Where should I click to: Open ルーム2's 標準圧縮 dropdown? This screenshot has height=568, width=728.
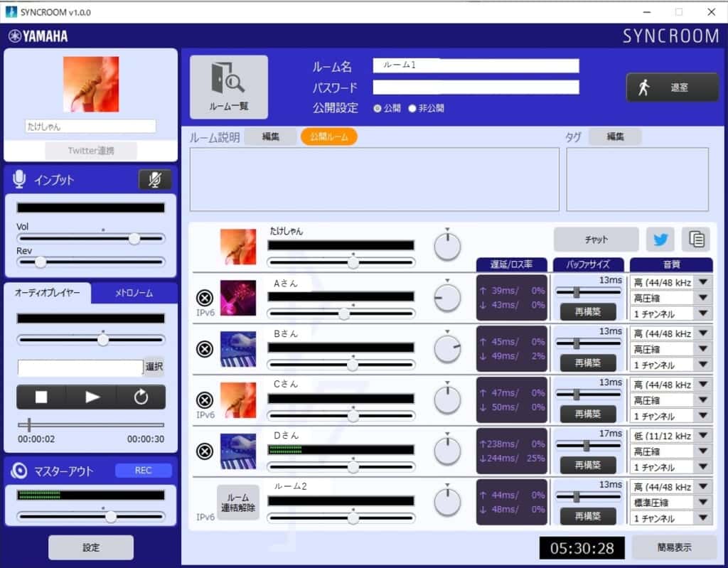pyautogui.click(x=671, y=502)
